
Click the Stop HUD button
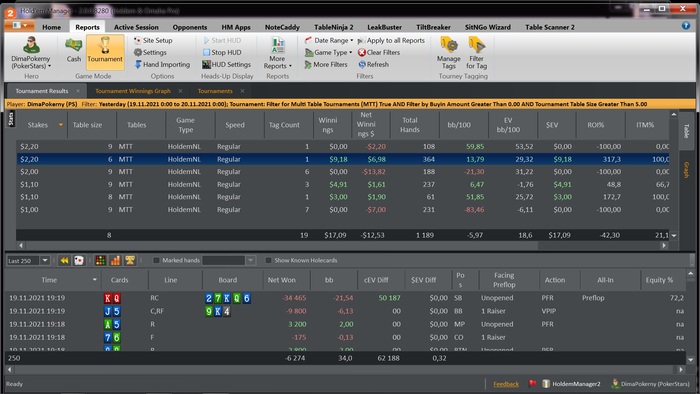[x=222, y=52]
